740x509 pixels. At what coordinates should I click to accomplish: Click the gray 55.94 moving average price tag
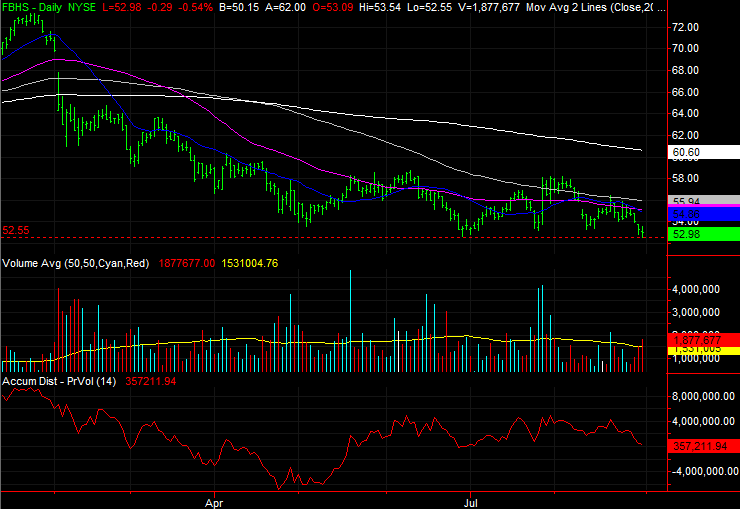[x=704, y=200]
